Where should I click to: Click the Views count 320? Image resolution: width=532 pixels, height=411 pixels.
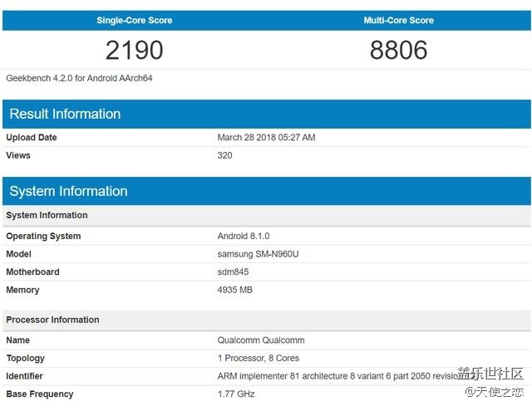225,155
